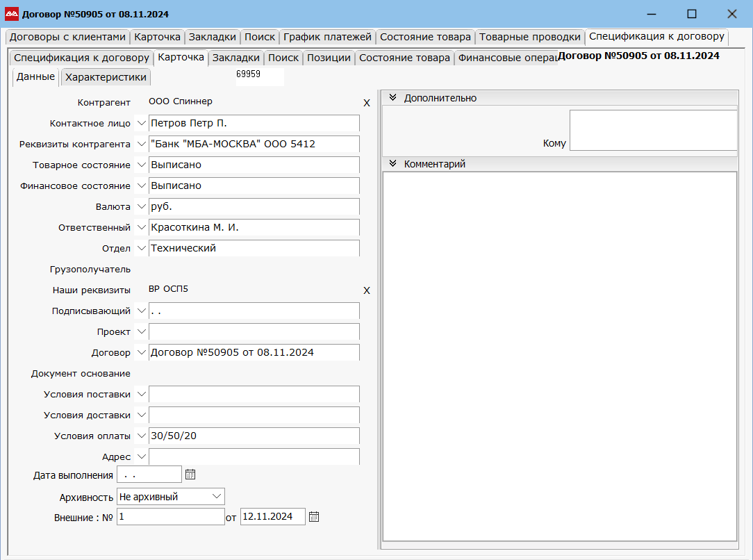Click Условия оплаты field 30/50/20
The image size is (753, 560).
(x=254, y=436)
